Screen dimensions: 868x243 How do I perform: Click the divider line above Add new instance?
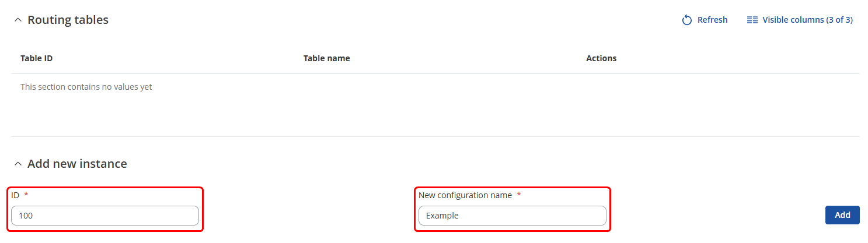(435, 136)
